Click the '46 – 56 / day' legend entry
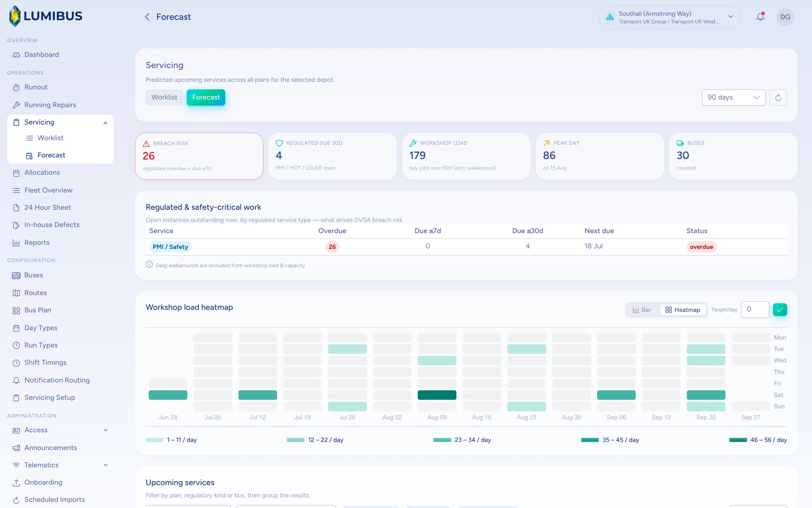Image resolution: width=812 pixels, height=508 pixels. click(x=758, y=440)
